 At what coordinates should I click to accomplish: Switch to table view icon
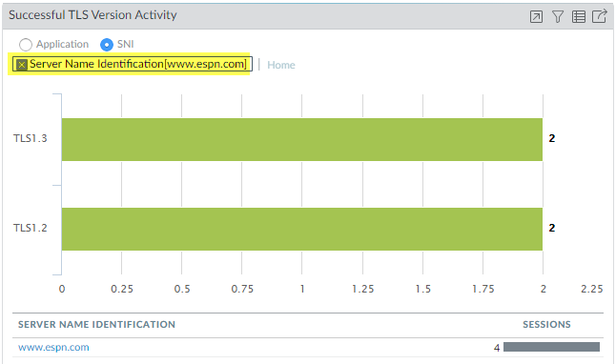pos(579,17)
